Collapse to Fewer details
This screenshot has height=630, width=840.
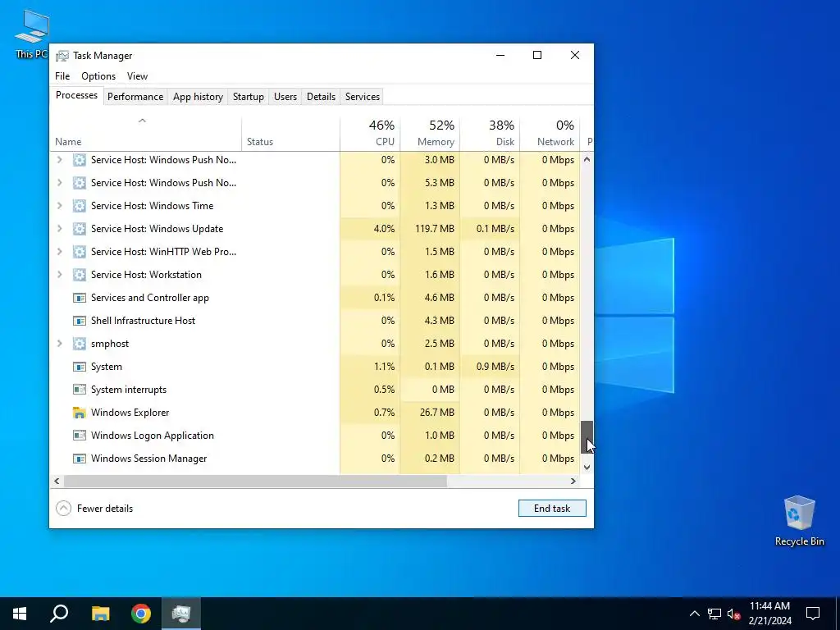[x=94, y=509]
